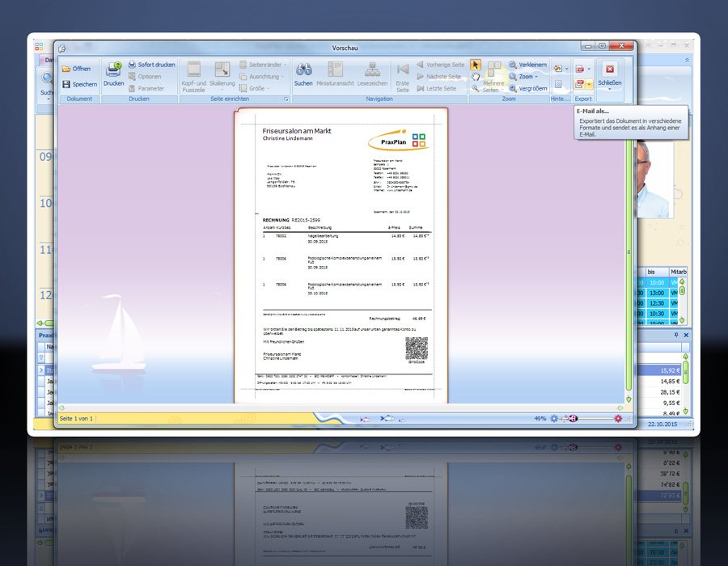Select the mouse pointer tool

click(x=476, y=65)
